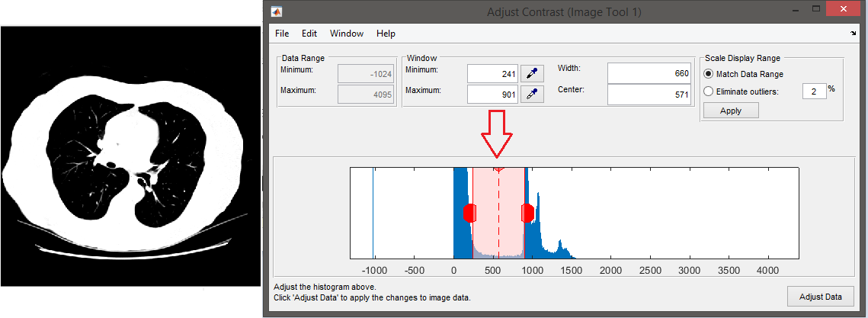Click the Adjust Data button
The image size is (868, 318).
point(821,297)
